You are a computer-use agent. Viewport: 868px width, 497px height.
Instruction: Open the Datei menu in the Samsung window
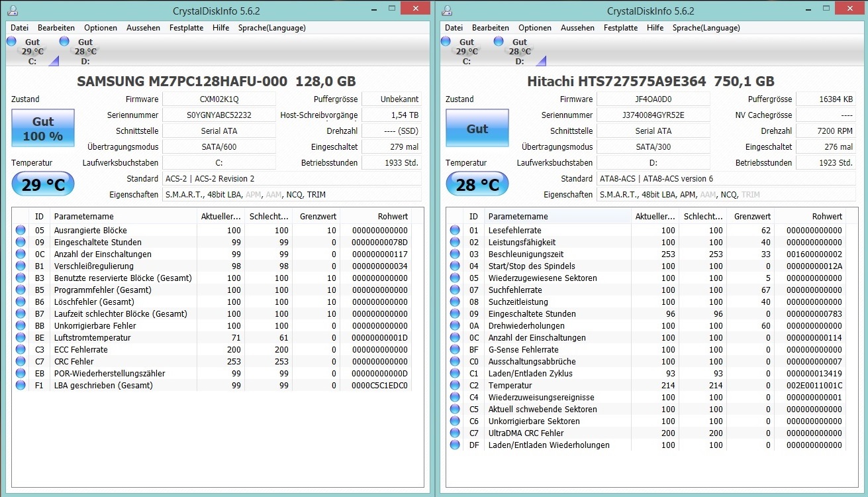20,28
